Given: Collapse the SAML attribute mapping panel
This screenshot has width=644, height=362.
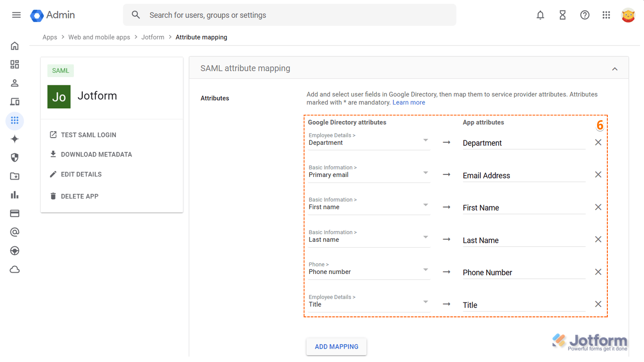Looking at the screenshot, I should (x=614, y=69).
